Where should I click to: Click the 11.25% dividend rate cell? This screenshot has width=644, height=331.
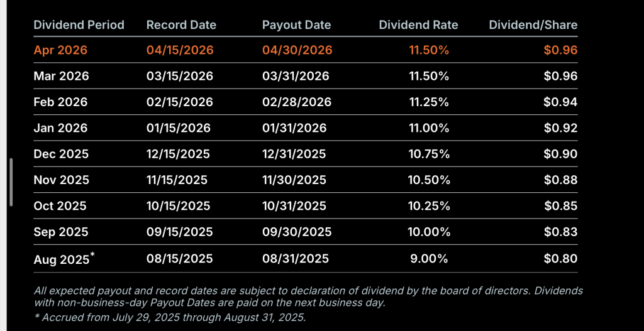pyautogui.click(x=429, y=102)
